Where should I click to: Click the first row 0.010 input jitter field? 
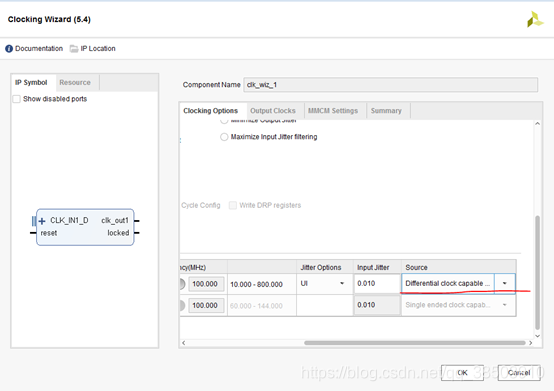377,283
